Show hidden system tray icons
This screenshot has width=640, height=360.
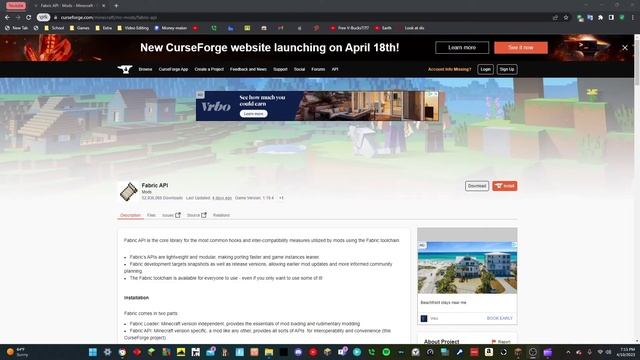click(568, 352)
